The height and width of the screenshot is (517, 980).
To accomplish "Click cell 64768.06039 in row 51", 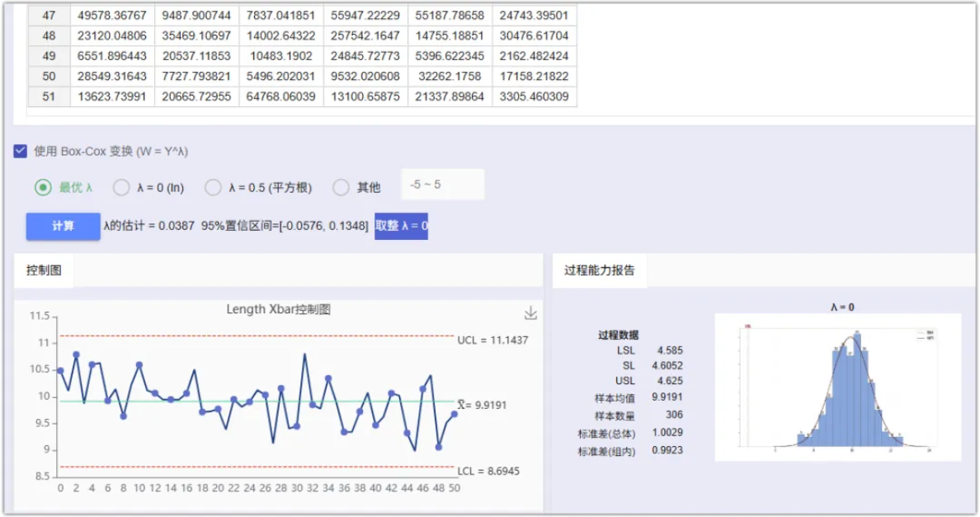I will pos(281,96).
